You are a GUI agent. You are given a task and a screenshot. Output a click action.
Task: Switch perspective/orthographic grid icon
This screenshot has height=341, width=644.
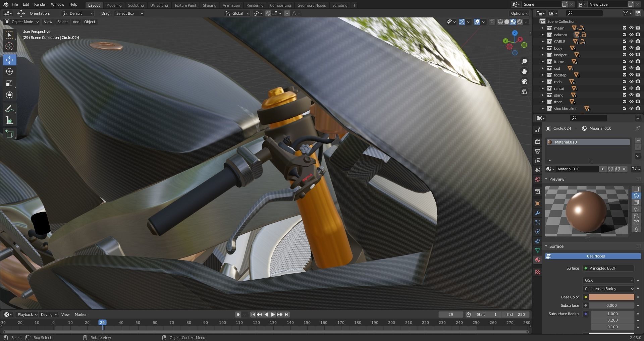pos(524,92)
